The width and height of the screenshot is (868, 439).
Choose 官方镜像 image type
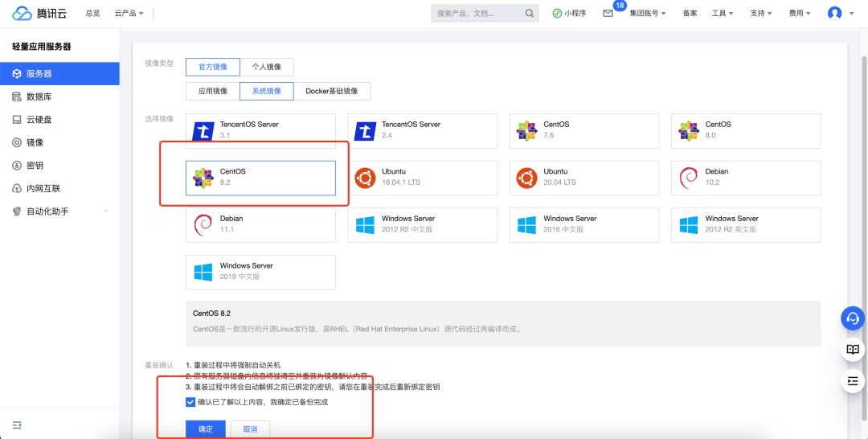pos(213,67)
